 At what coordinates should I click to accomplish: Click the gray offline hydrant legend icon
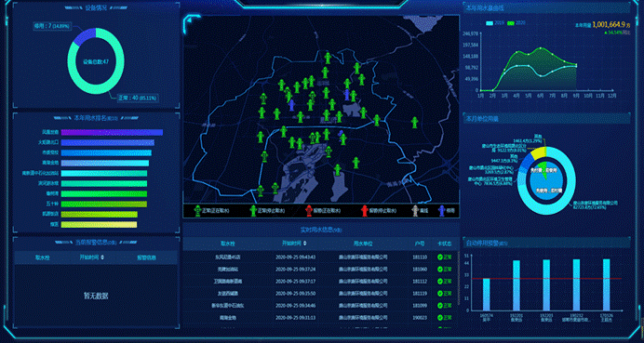[x=414, y=211]
